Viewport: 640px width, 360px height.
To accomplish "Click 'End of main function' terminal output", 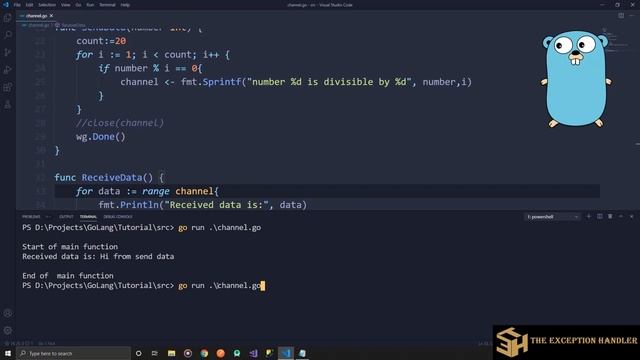I will point(68,276).
